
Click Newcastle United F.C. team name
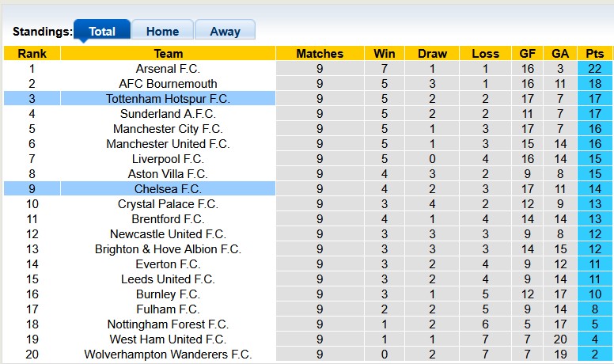click(x=168, y=234)
